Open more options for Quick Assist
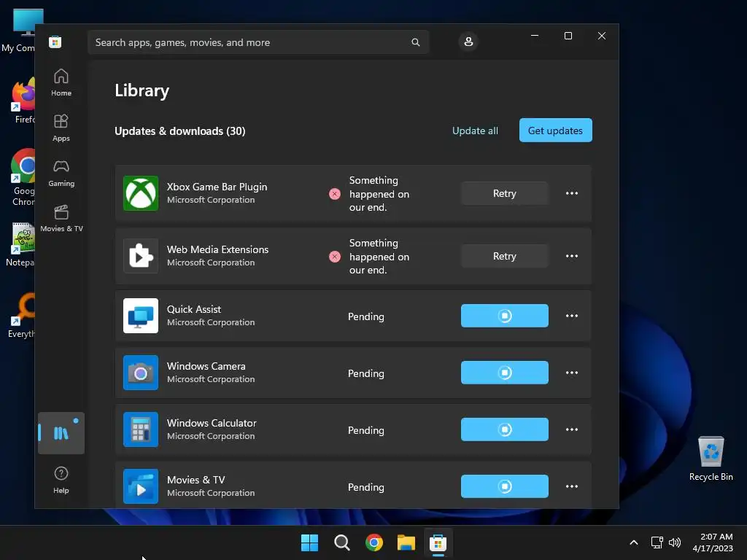This screenshot has height=560, width=747. click(x=572, y=316)
